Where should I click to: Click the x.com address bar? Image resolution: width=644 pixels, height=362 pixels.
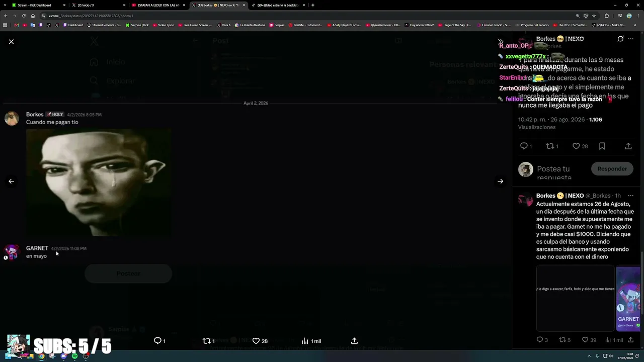[302, 16]
